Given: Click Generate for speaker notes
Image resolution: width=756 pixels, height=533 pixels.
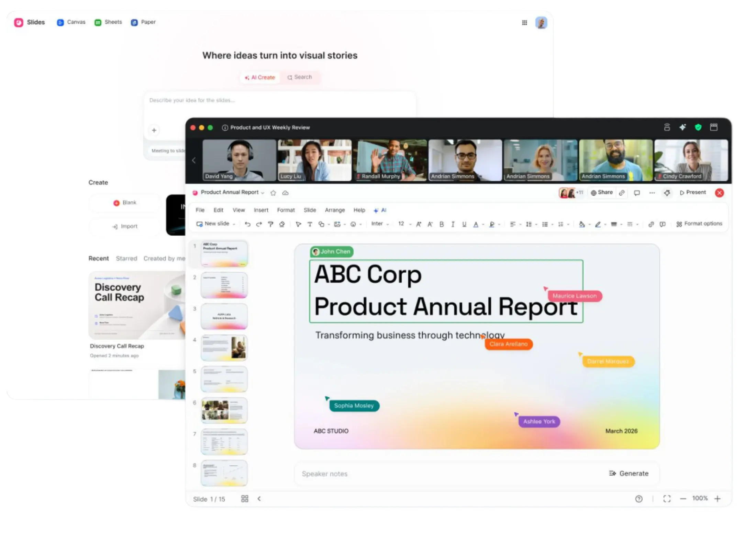Looking at the screenshot, I should click(x=629, y=473).
